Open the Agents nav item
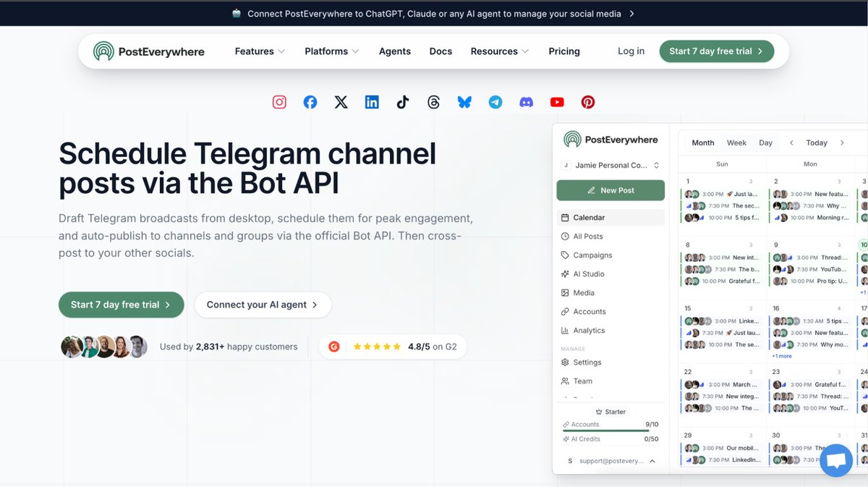 pyautogui.click(x=395, y=51)
